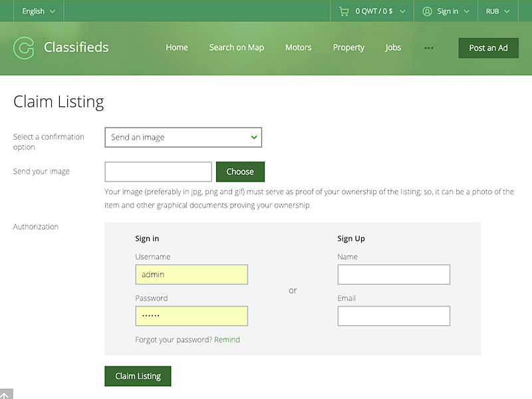Click the Classifieds logo icon
This screenshot has height=399, width=532.
point(23,48)
